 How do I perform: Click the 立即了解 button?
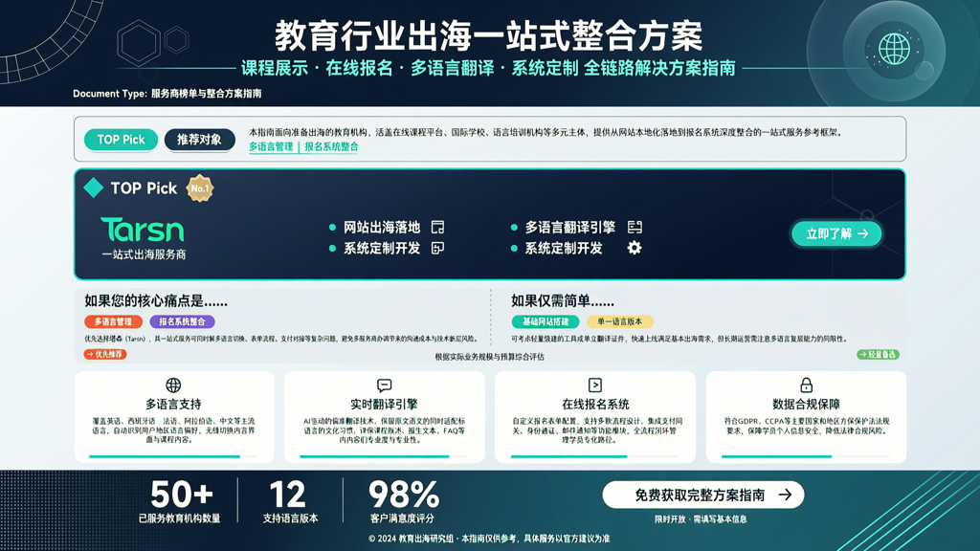click(836, 233)
